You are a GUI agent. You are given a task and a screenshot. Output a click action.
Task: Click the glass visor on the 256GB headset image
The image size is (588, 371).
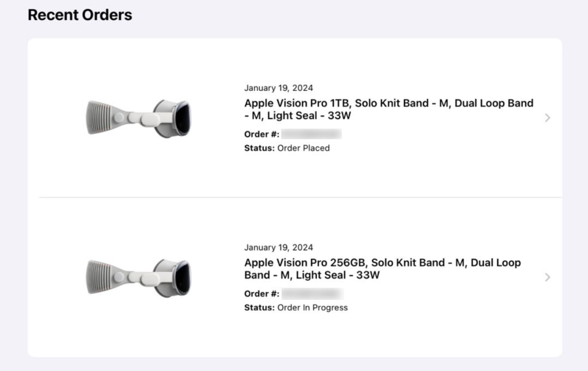(x=183, y=277)
